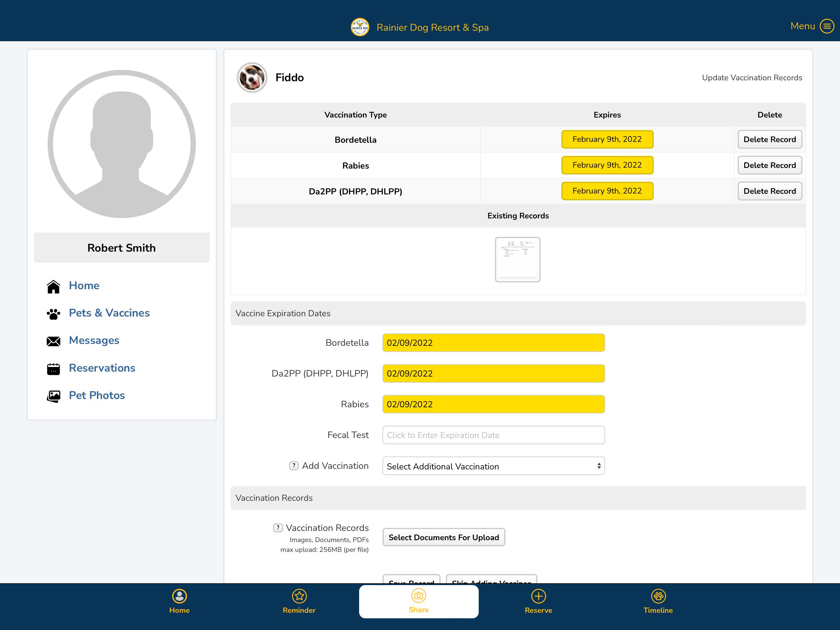Delete the Rabies vaccination record
840x630 pixels.
[x=769, y=165]
